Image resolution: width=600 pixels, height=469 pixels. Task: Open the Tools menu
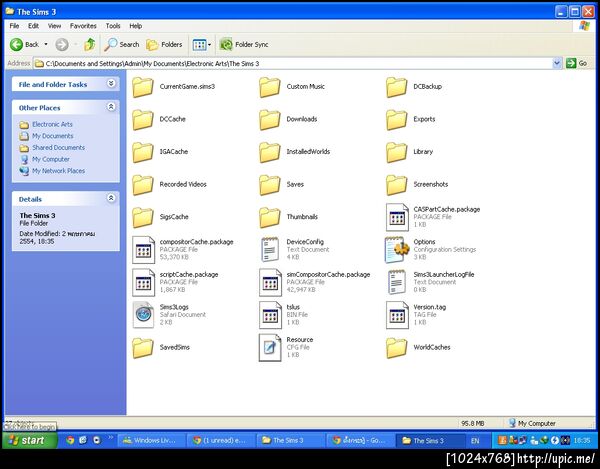(x=113, y=25)
